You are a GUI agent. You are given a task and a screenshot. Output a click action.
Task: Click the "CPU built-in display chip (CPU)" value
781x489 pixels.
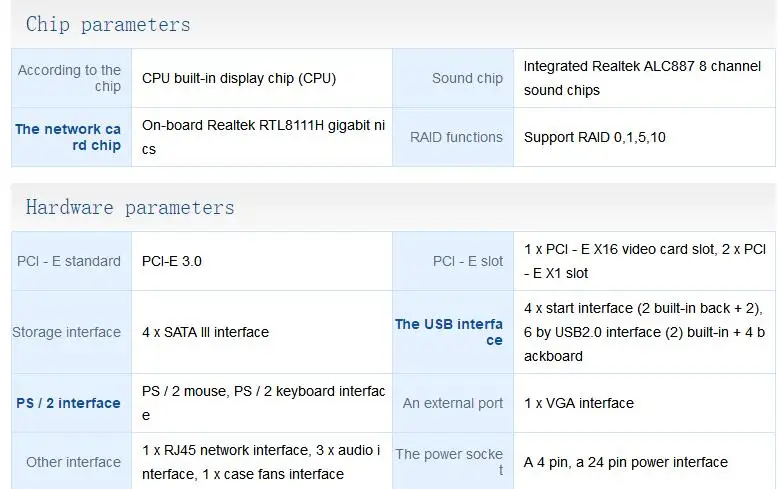point(239,78)
